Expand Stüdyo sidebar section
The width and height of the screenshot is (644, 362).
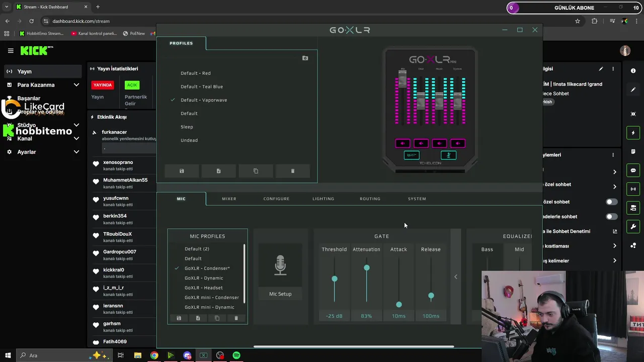coord(76,125)
